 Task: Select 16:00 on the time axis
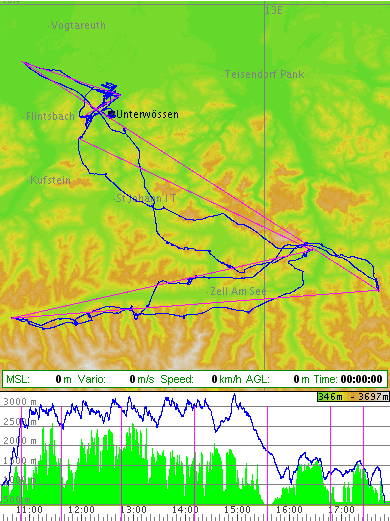289,510
